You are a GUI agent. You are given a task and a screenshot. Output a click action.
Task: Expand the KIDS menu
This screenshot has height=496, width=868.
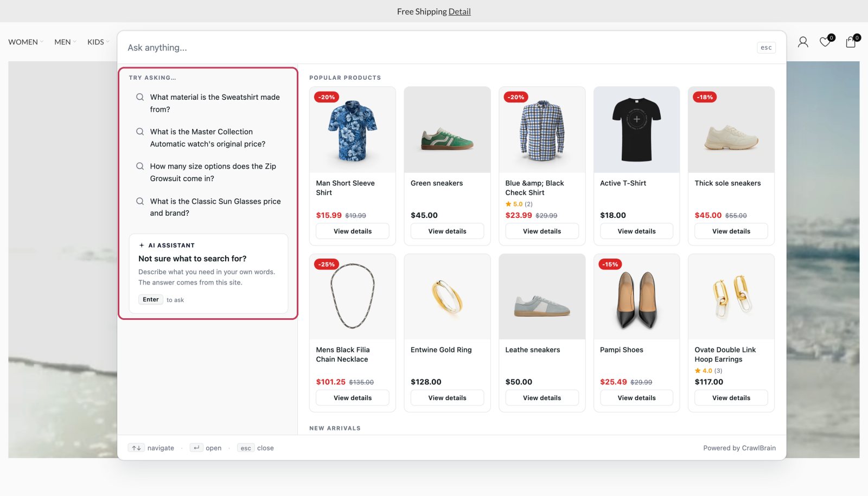[x=98, y=42]
